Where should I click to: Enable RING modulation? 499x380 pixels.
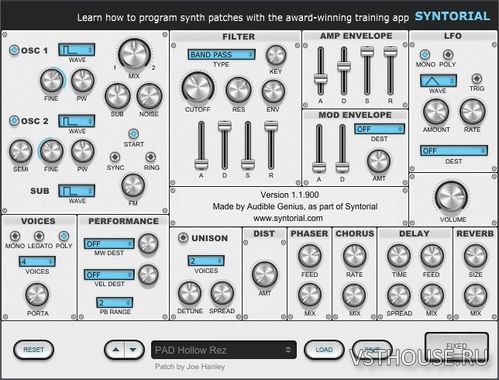pos(150,157)
